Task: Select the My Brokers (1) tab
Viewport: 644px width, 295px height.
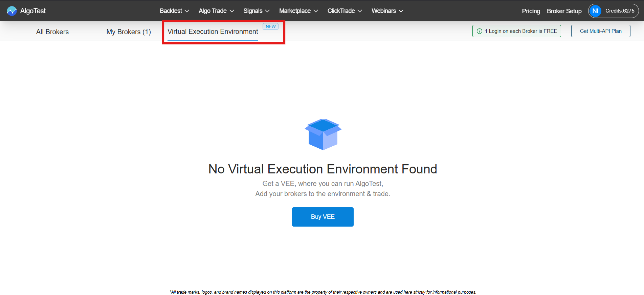Action: tap(129, 32)
